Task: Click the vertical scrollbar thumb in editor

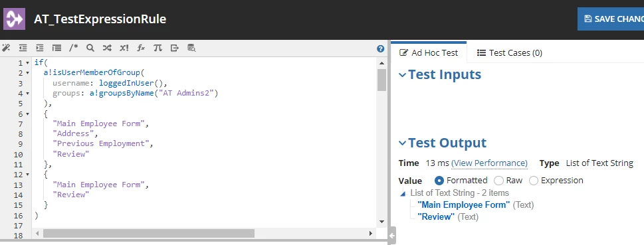Action: point(381,80)
